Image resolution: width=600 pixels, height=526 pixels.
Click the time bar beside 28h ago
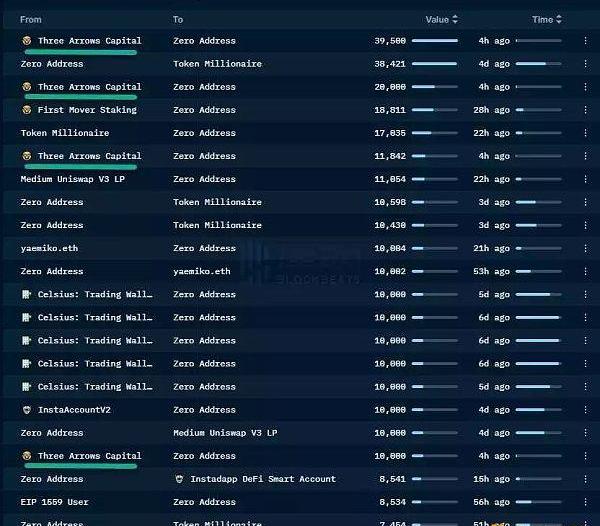coord(538,110)
